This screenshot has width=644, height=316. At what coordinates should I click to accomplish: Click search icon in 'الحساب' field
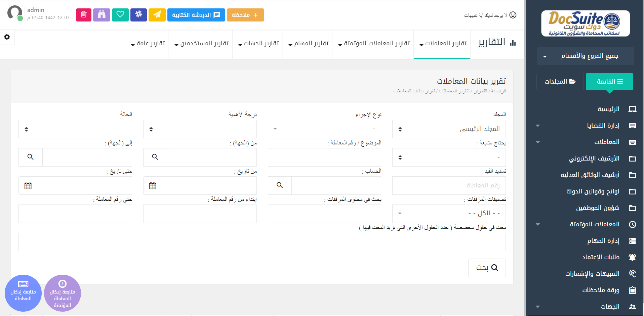(280, 185)
